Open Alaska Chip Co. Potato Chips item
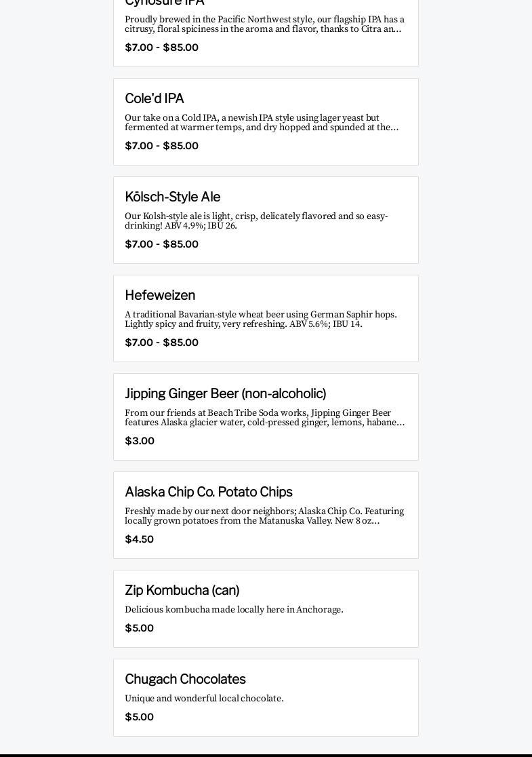Viewport: 532px width, 757px height. pos(266,515)
